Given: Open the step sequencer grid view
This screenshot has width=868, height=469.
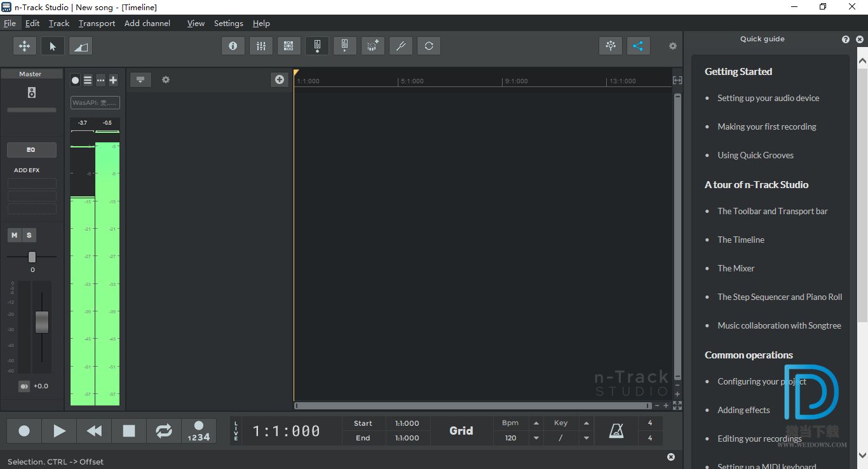Looking at the screenshot, I should pyautogui.click(x=288, y=46).
